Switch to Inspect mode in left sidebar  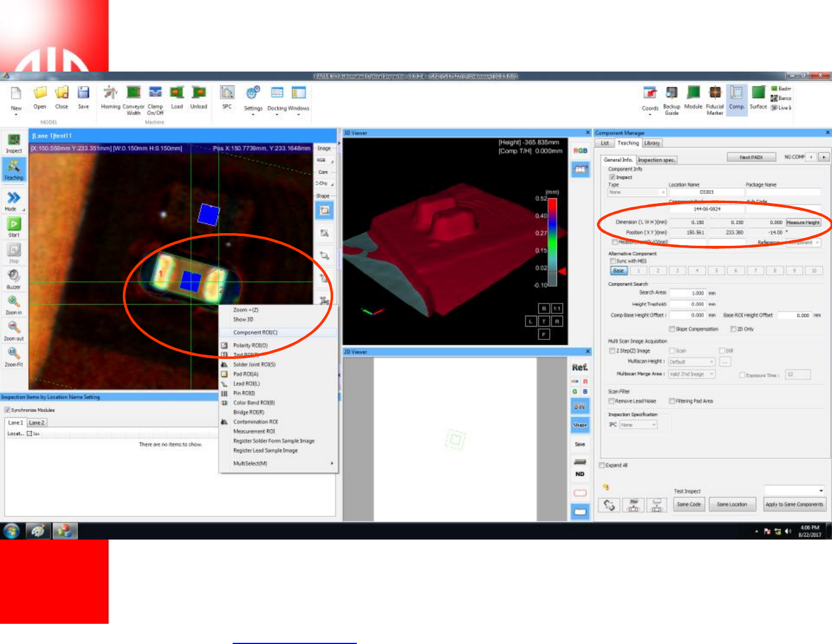(14, 144)
